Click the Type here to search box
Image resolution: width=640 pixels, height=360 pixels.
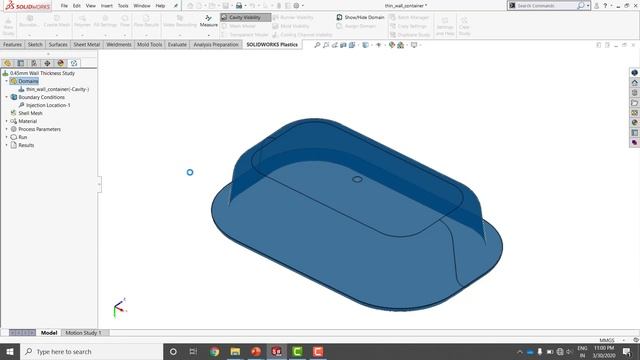pyautogui.click(x=91, y=351)
